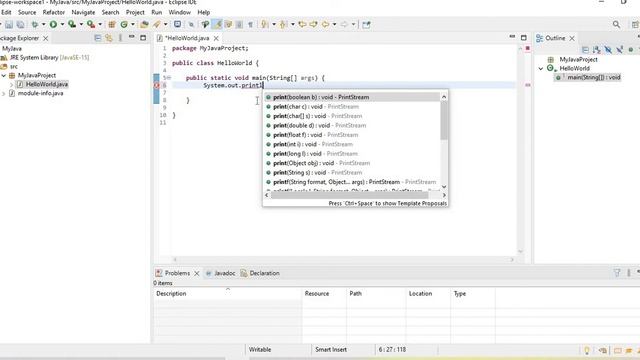
Task: Open the Window menu
Action: 180,12
